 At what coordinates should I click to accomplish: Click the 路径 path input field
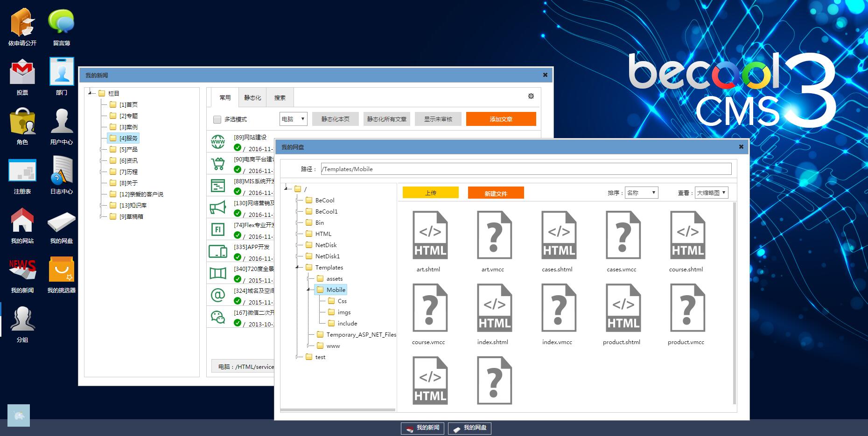(x=525, y=169)
